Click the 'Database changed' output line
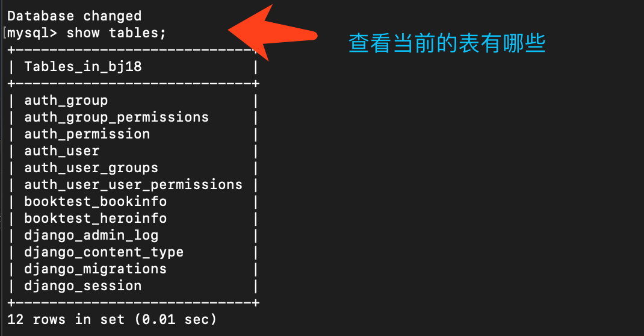The image size is (644, 336). pyautogui.click(x=75, y=16)
